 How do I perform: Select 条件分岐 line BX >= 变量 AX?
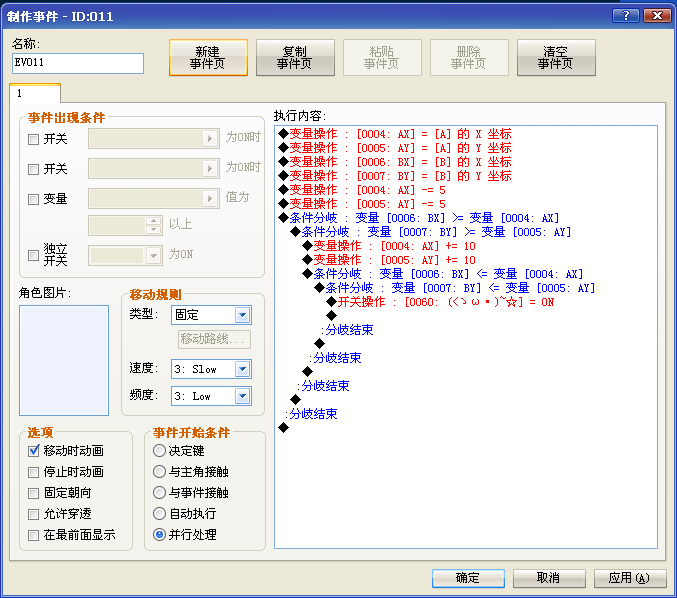coord(418,218)
